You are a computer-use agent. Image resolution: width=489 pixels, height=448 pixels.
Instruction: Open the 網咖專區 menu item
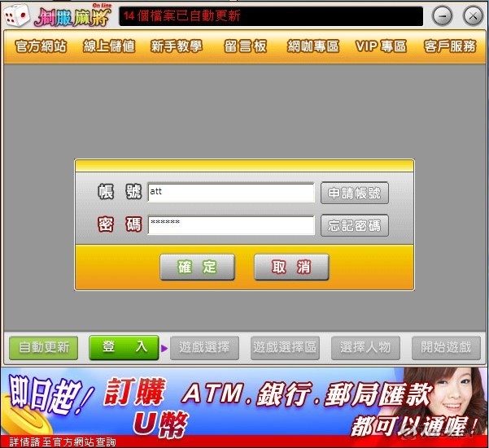click(x=313, y=46)
